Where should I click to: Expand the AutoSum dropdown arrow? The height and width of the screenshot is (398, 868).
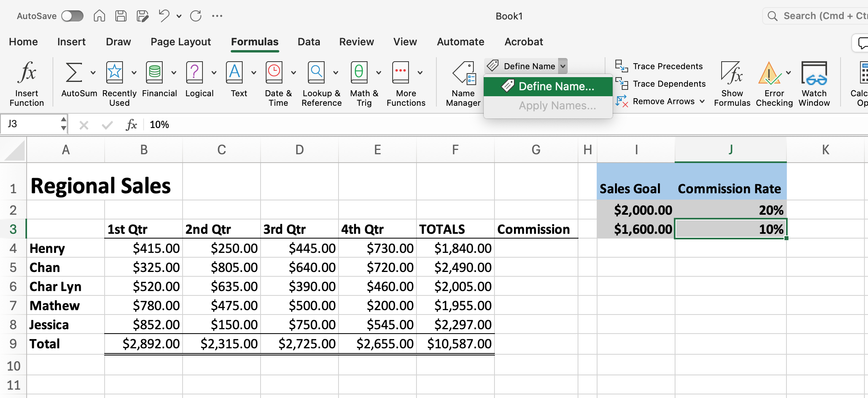click(93, 73)
